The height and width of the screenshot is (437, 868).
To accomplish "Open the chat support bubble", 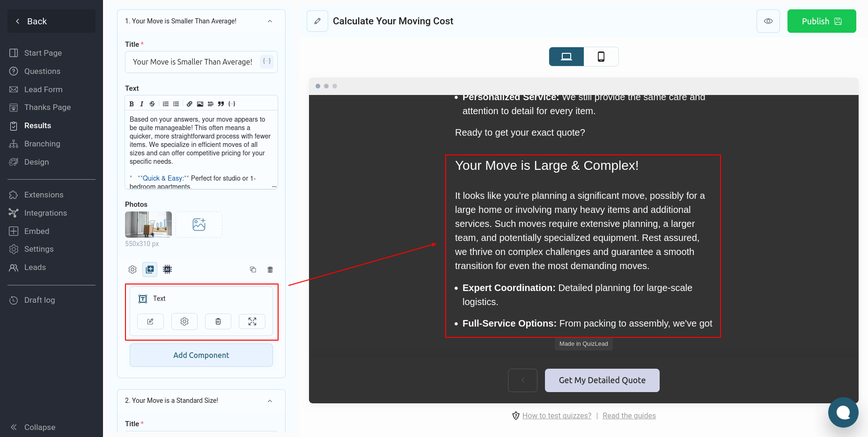I will [843, 412].
